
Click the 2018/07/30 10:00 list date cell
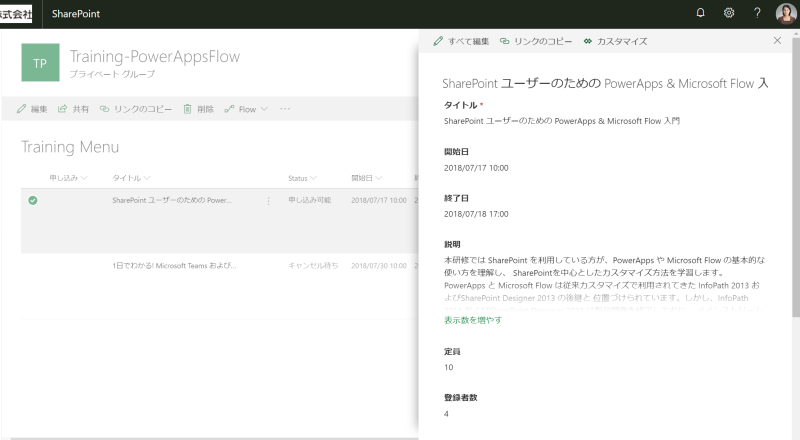(x=379, y=265)
